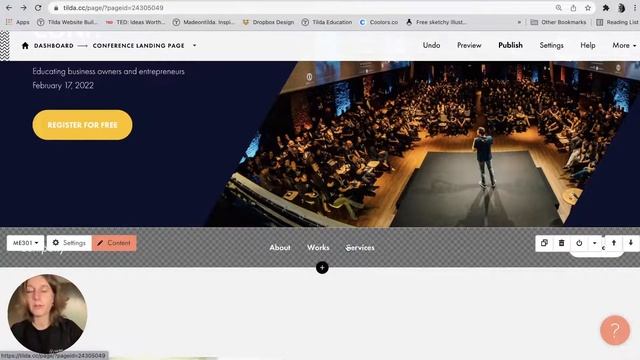Screen dimensions: 640x360
Task: Bookmark this page with star icon
Action: click(x=588, y=8)
